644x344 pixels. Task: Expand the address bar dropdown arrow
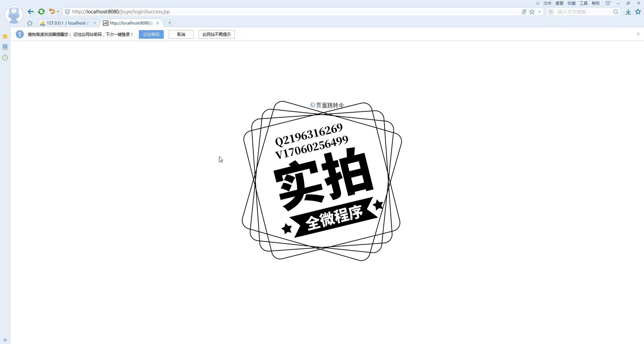tap(540, 12)
